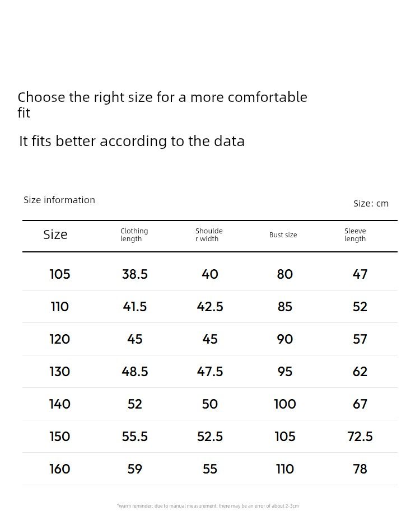
Task: Click shoulder width value 47.5
Action: point(210,372)
